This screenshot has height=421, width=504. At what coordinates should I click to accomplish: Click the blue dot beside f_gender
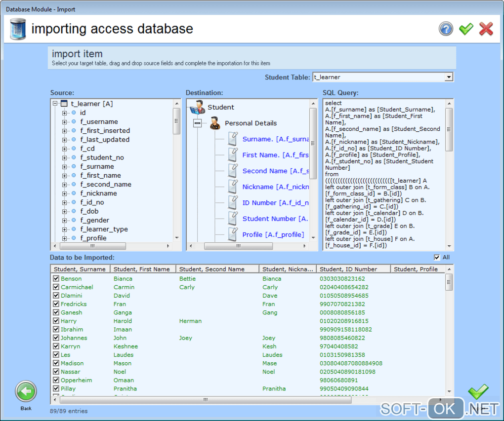(x=74, y=220)
